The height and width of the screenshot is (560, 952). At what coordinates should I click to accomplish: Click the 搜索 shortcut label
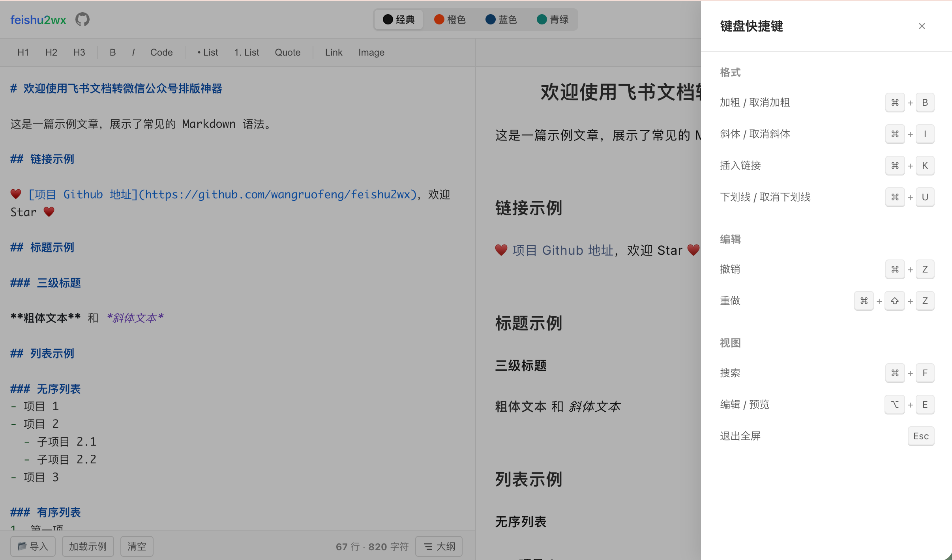(730, 373)
